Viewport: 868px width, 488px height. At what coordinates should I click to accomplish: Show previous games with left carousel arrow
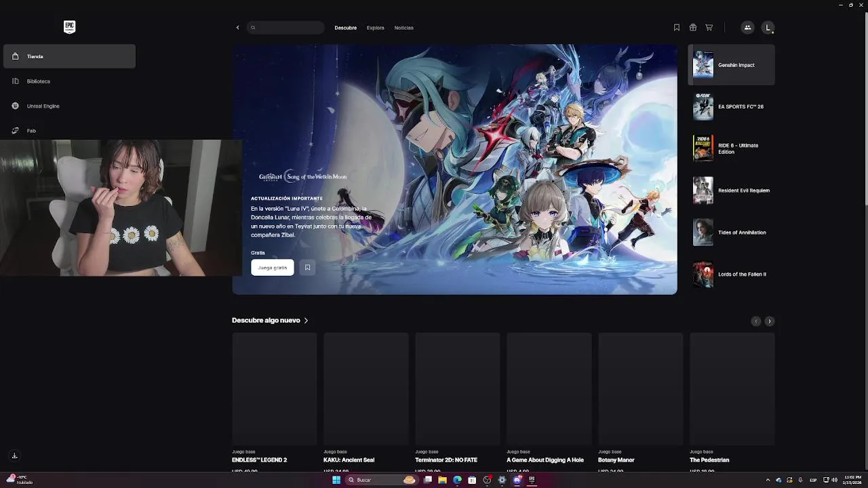click(x=755, y=321)
